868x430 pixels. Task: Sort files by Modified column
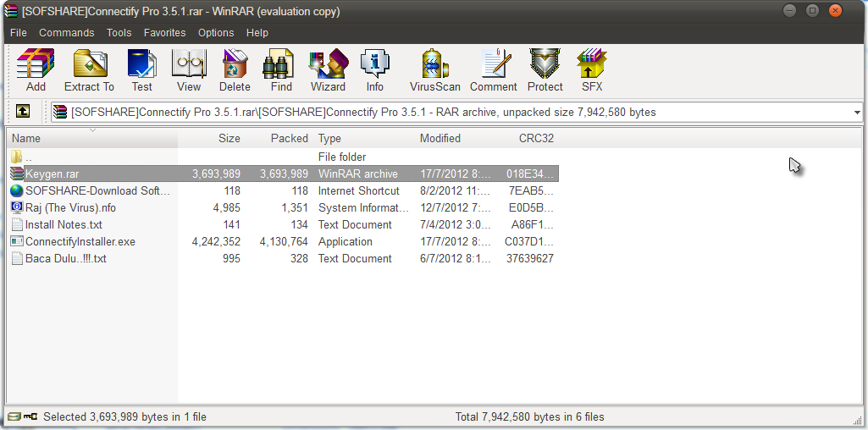point(454,138)
